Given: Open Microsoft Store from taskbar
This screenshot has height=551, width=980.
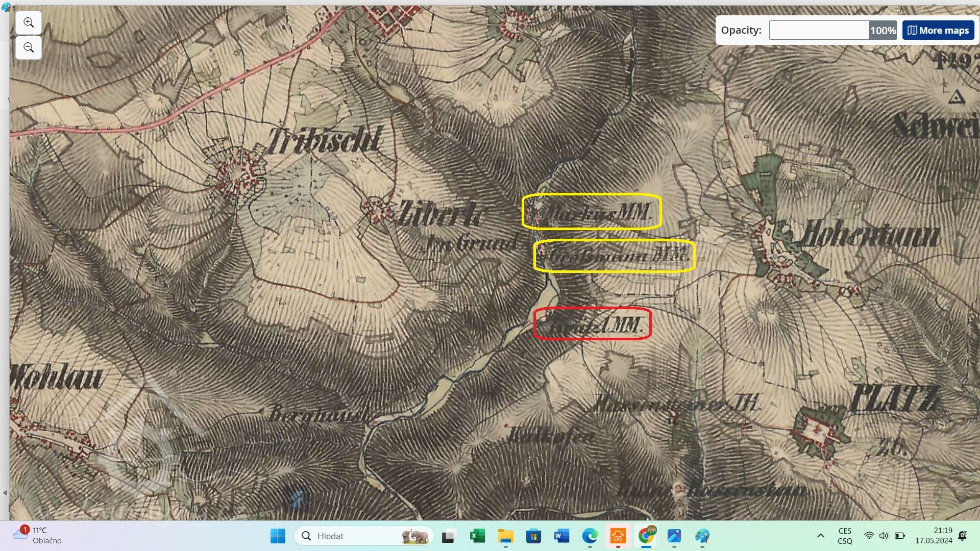Looking at the screenshot, I should 533,536.
